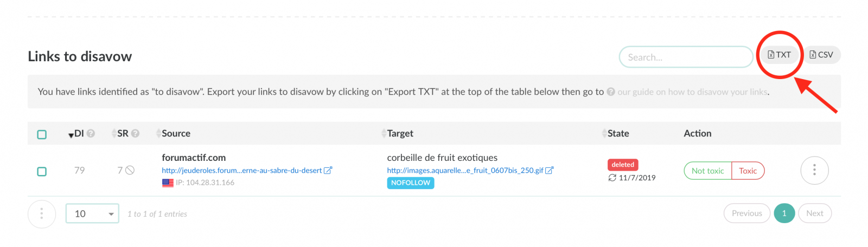The width and height of the screenshot is (868, 247).
Task: Tick the select-all checkbox in the table header
Action: 42,134
